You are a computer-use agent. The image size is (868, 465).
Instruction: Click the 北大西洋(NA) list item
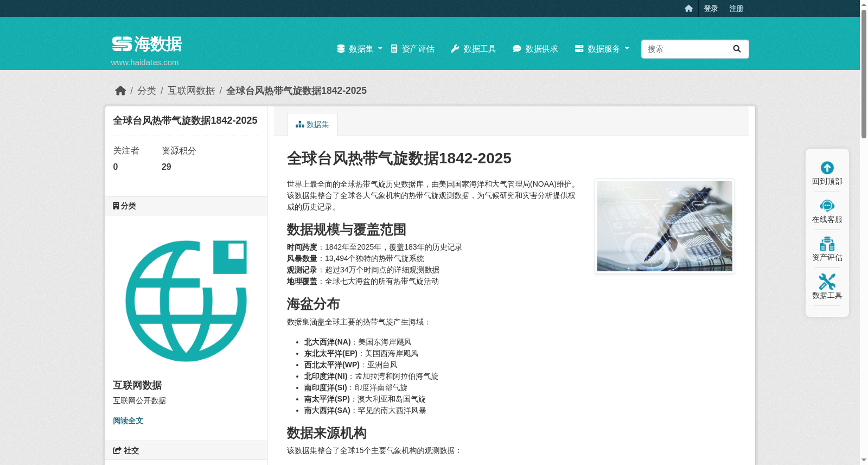pos(358,342)
